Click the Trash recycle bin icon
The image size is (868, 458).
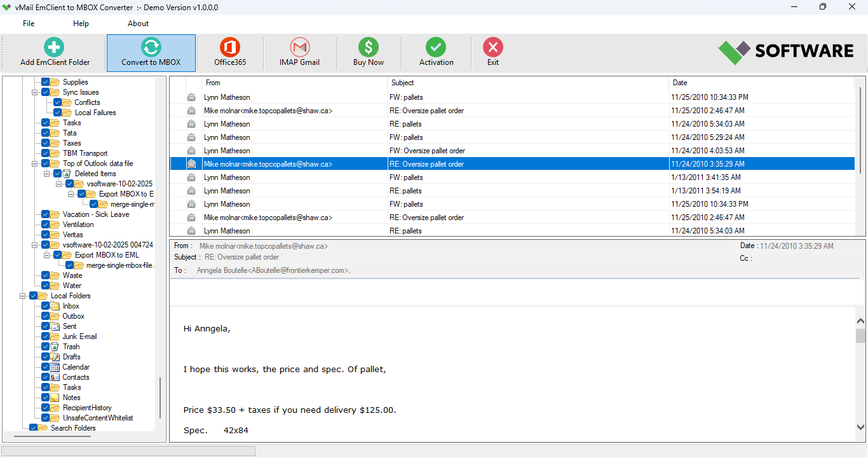55,347
